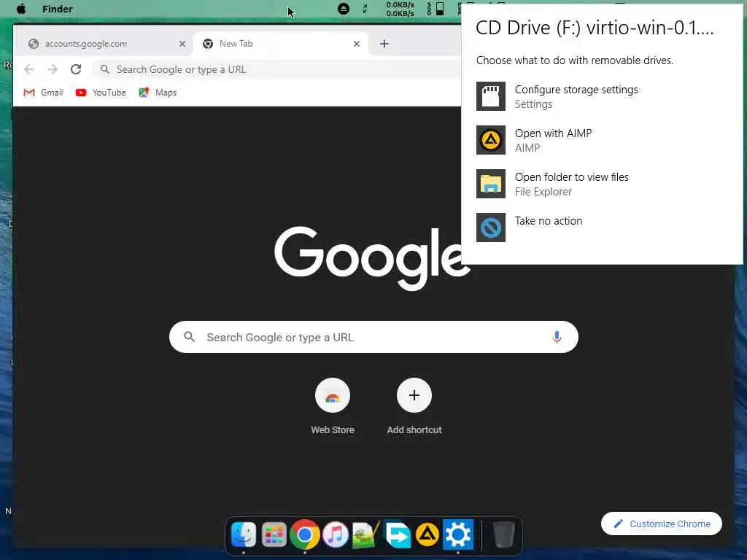The height and width of the screenshot is (560, 747).
Task: Open the Trash in the dock
Action: tap(503, 534)
